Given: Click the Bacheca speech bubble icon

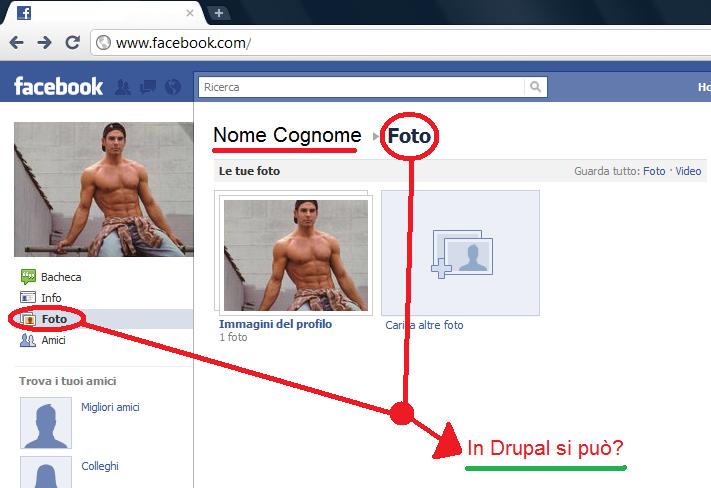Looking at the screenshot, I should (28, 276).
